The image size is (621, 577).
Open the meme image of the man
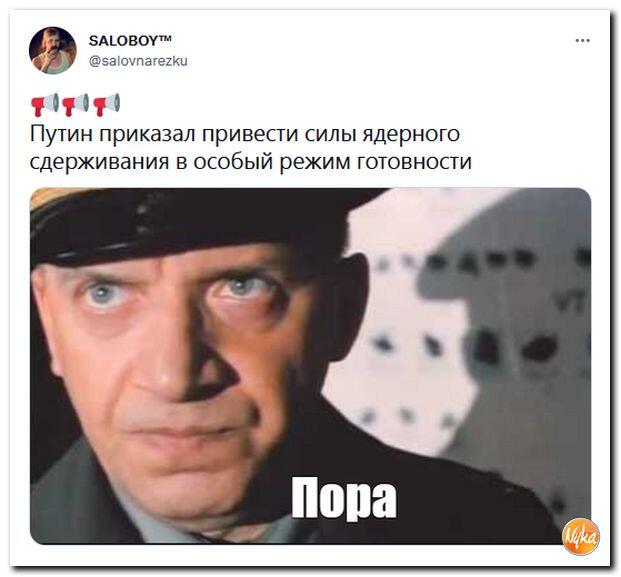point(310,366)
